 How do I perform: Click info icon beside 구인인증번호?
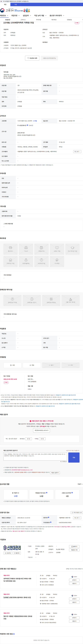(x=51, y=522)
